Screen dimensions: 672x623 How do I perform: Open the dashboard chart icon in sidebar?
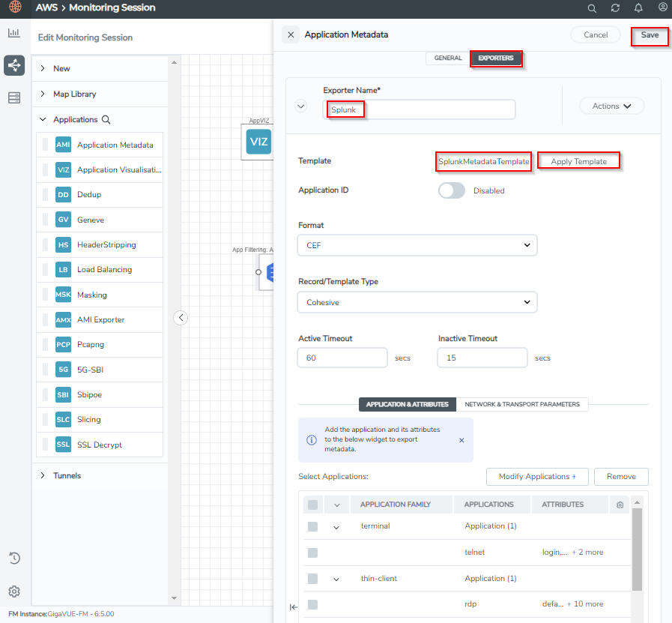[14, 32]
